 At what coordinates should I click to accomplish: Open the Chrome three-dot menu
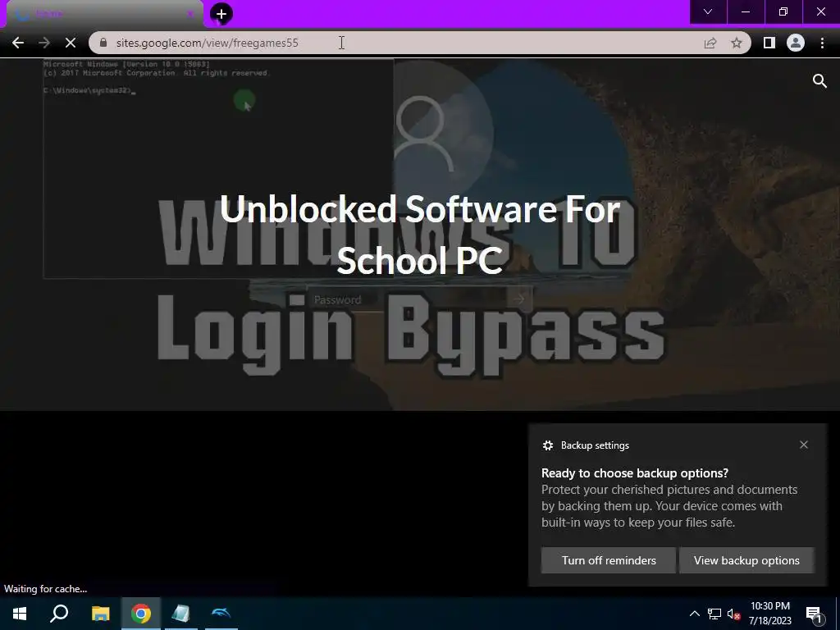coord(822,43)
